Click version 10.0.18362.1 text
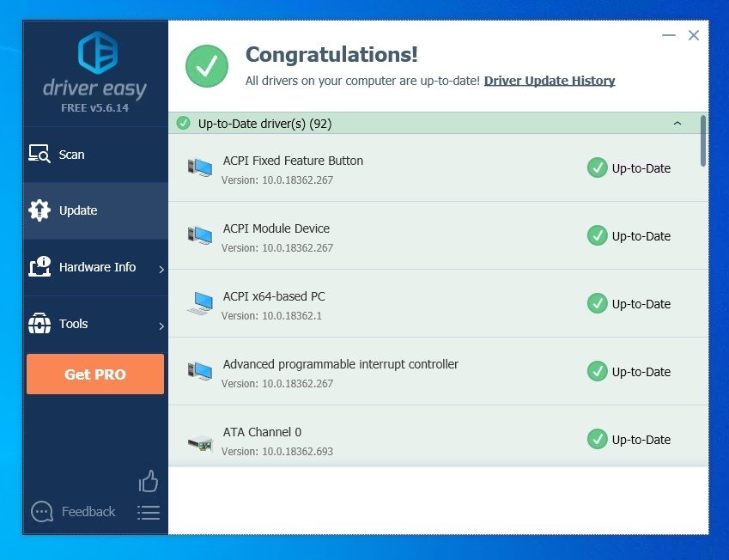Screen dimensions: 729x560 tap(271, 316)
